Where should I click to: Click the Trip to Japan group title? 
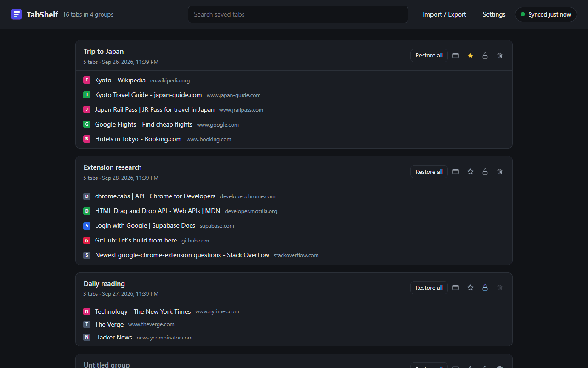(103, 52)
